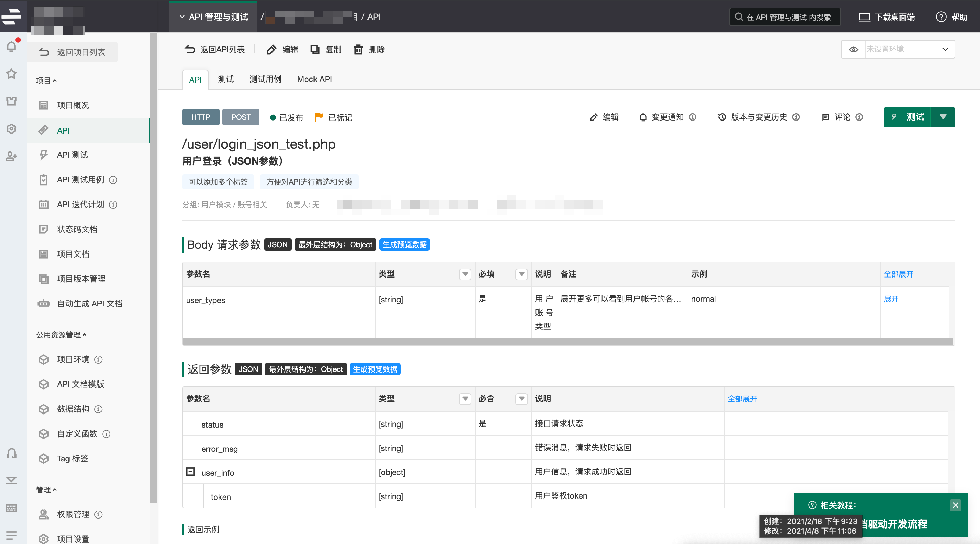Click 展开 link in user_types row

(x=891, y=299)
